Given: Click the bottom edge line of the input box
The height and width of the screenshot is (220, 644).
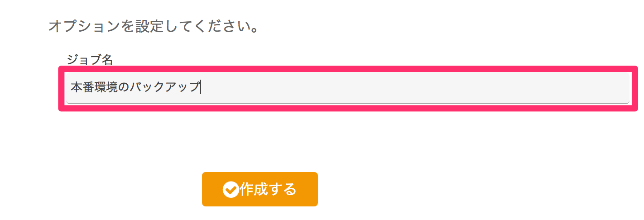Looking at the screenshot, I should [348, 103].
